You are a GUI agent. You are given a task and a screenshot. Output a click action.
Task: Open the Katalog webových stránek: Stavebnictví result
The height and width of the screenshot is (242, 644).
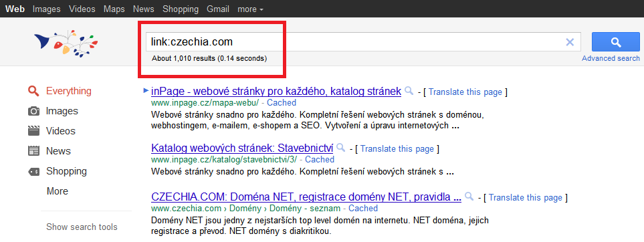point(242,148)
